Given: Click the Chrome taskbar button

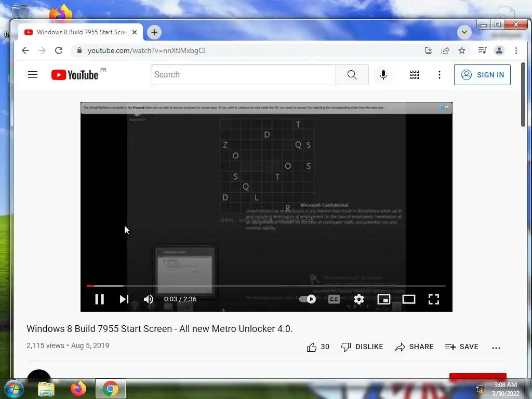Looking at the screenshot, I should tap(111, 389).
